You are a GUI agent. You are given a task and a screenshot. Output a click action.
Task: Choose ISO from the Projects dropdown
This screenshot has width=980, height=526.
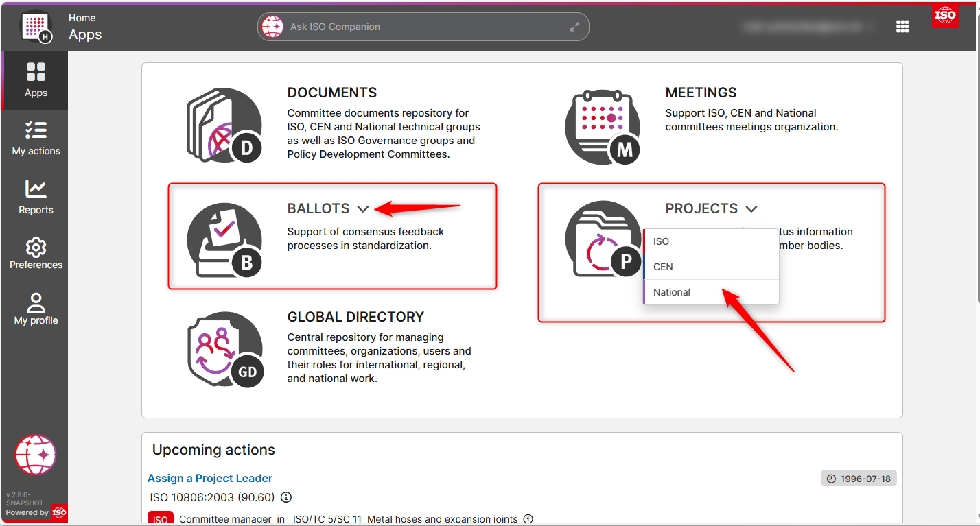click(x=711, y=241)
